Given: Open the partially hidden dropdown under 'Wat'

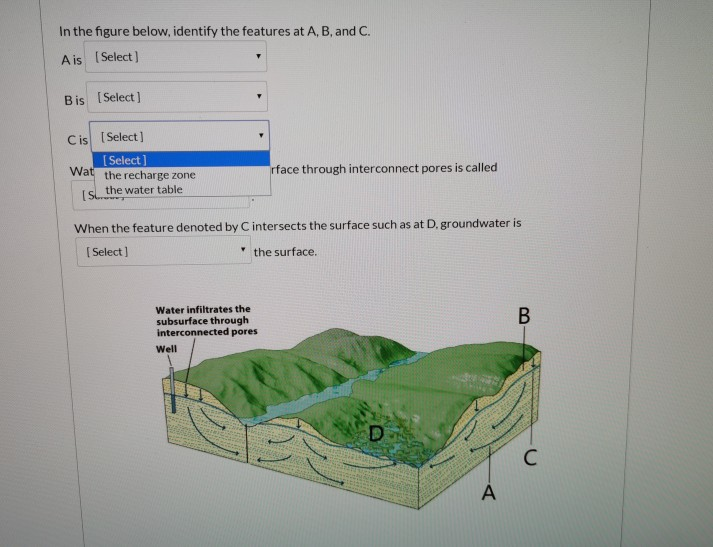Looking at the screenshot, I should tap(161, 196).
